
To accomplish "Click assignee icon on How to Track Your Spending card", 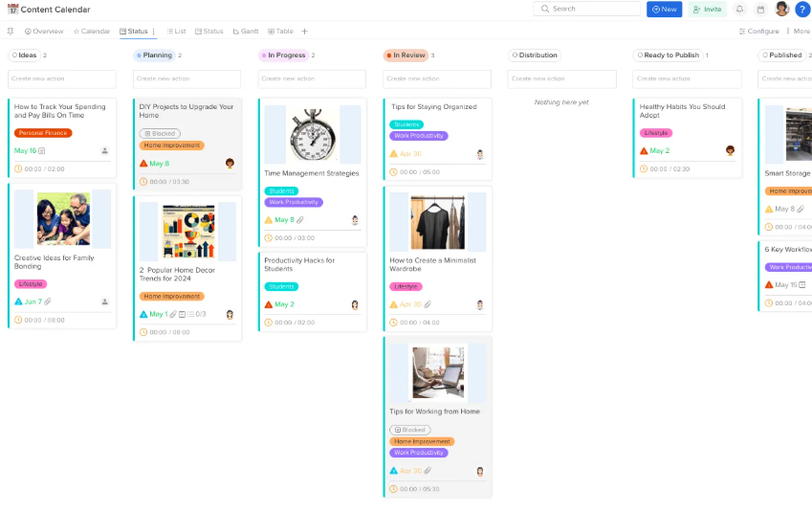I will pos(104,151).
